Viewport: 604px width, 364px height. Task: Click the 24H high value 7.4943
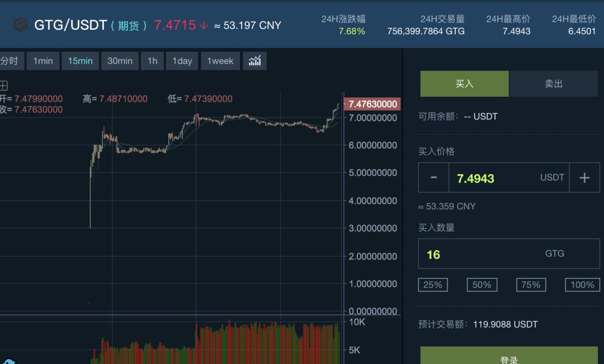click(516, 31)
